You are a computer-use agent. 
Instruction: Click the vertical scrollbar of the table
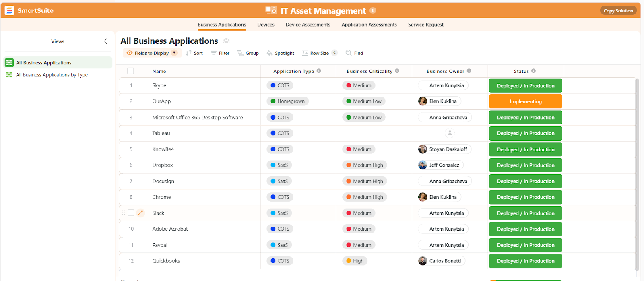click(637, 174)
